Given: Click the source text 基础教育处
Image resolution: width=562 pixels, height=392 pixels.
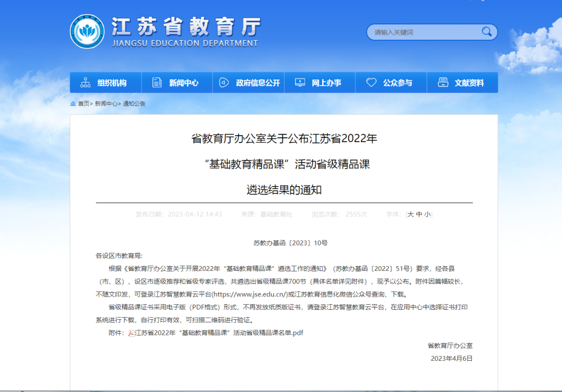Looking at the screenshot, I should click(276, 214).
